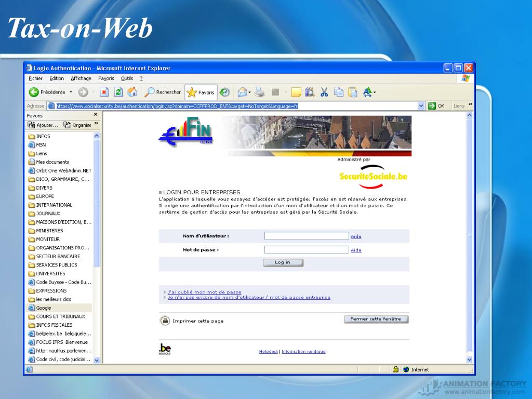Go to the home page icon
532x399 pixels.
click(132, 92)
